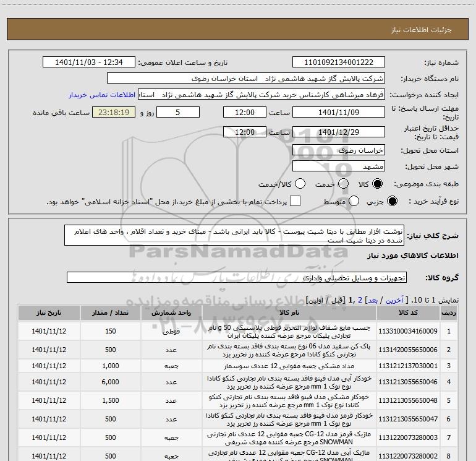Select the کالا radio button
476x461 pixels.
pos(378,184)
